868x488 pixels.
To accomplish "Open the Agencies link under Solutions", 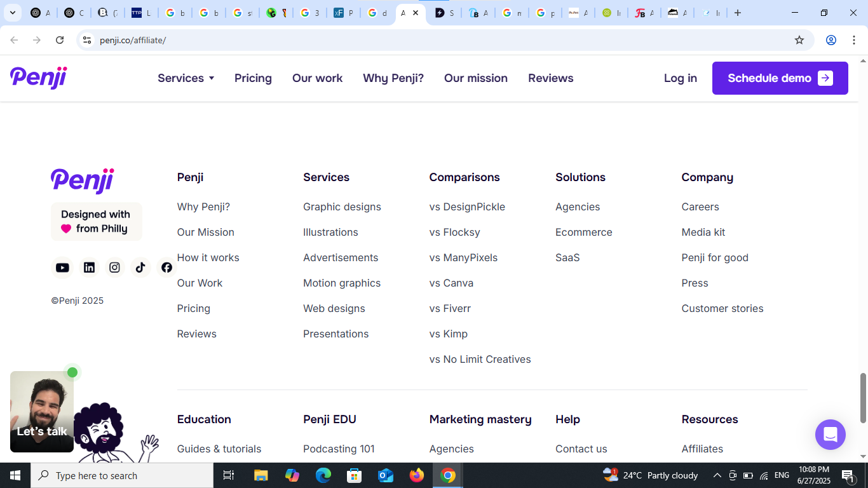I will 578,207.
